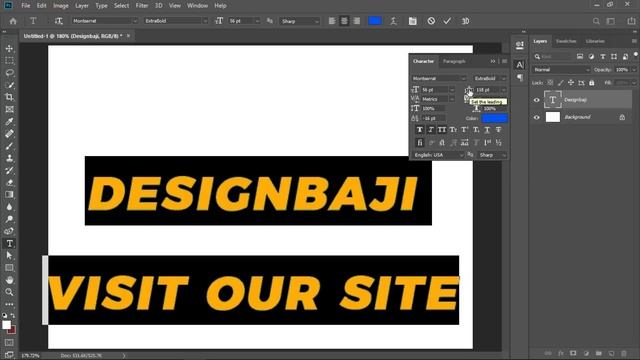
Task: Open the Character panel flyout menu
Action: click(504, 61)
